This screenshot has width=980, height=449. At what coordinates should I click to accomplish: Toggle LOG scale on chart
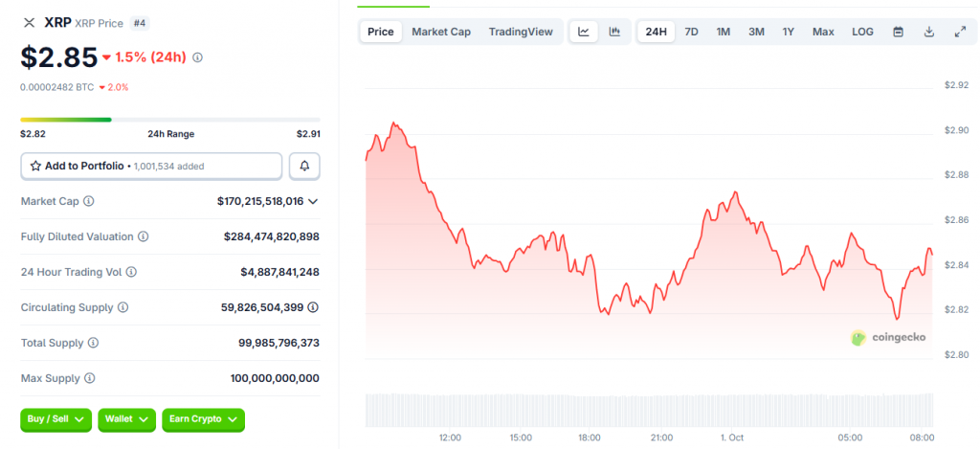click(x=862, y=32)
